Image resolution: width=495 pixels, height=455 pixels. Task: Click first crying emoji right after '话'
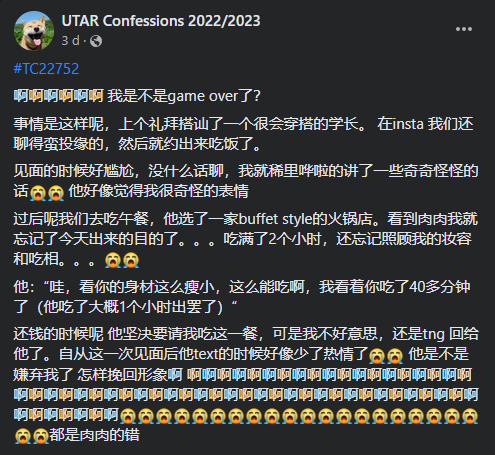[x=38, y=193]
